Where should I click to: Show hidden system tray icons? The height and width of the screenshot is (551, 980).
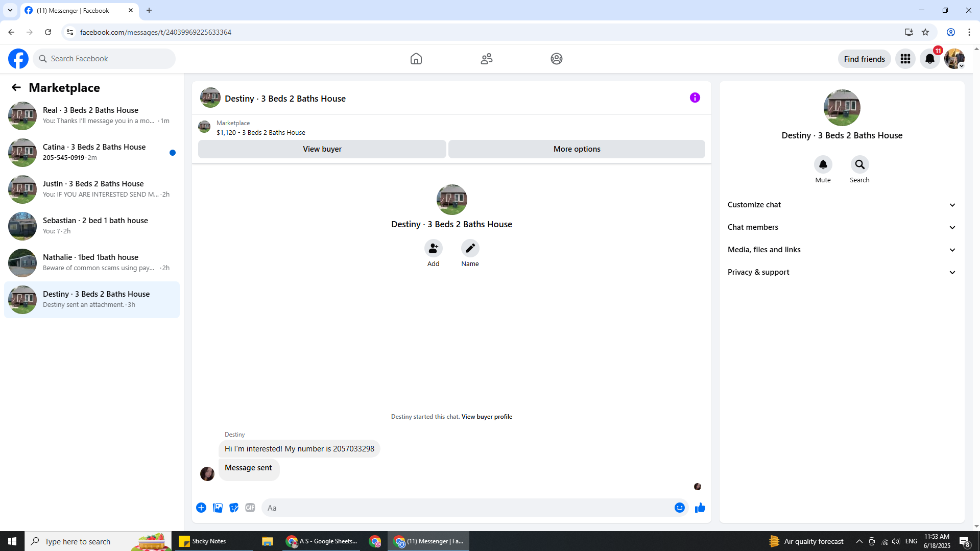pos(859,541)
